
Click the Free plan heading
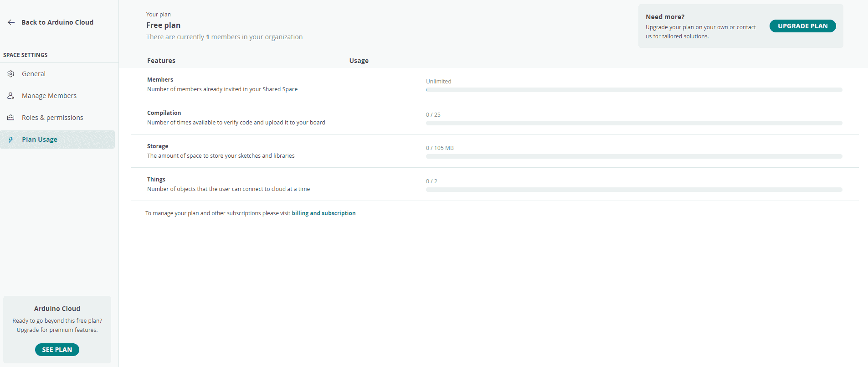click(163, 26)
